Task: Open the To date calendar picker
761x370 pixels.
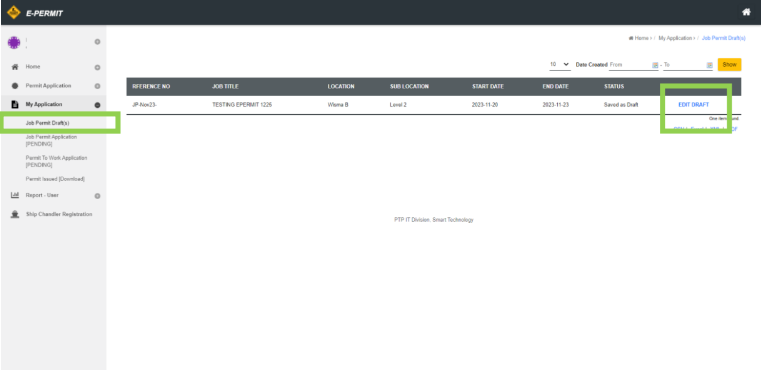Action: click(x=709, y=65)
